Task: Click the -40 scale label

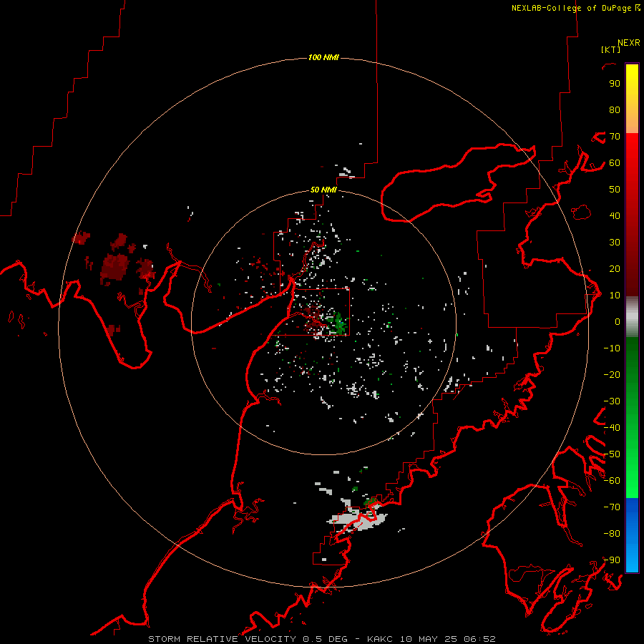Action: (x=612, y=428)
